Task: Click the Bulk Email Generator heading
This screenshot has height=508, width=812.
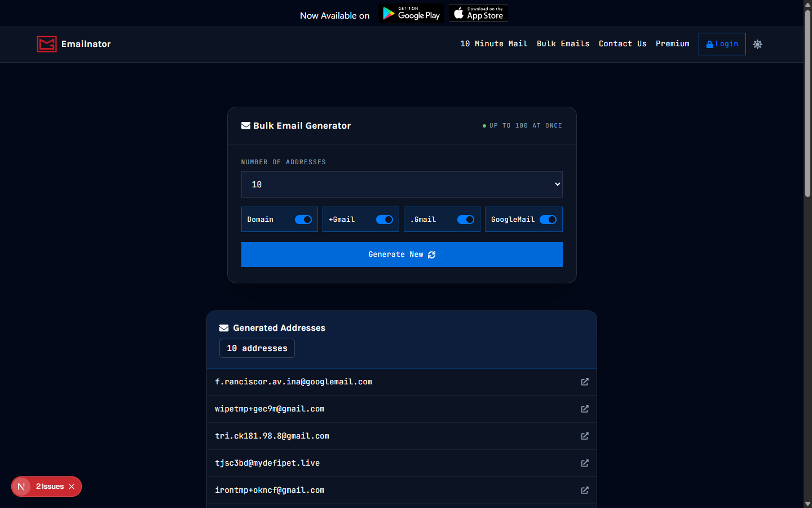Action: (302, 126)
